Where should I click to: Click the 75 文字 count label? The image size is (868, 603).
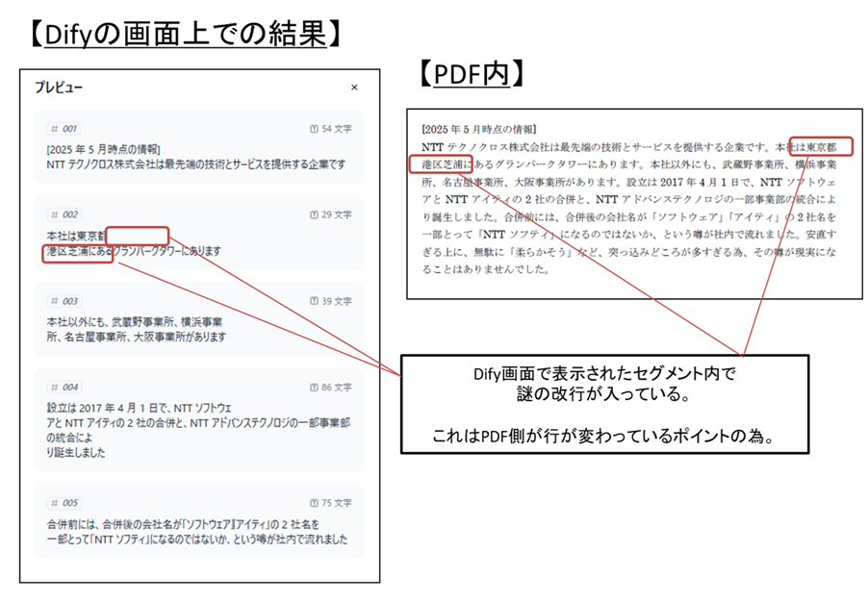pyautogui.click(x=337, y=503)
